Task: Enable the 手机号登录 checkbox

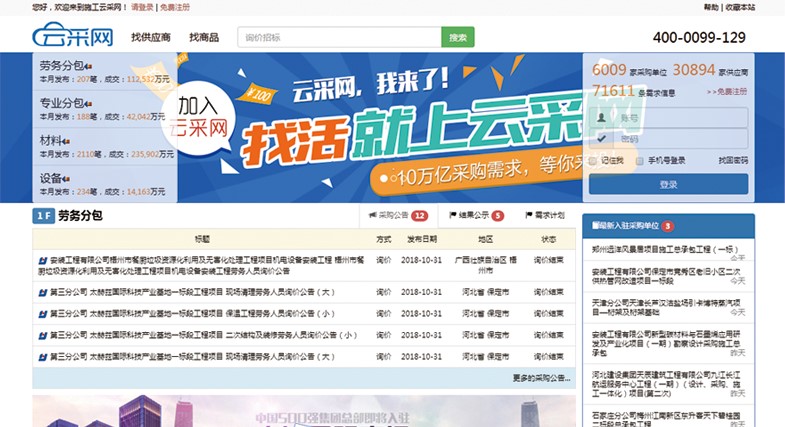Action: pos(640,160)
